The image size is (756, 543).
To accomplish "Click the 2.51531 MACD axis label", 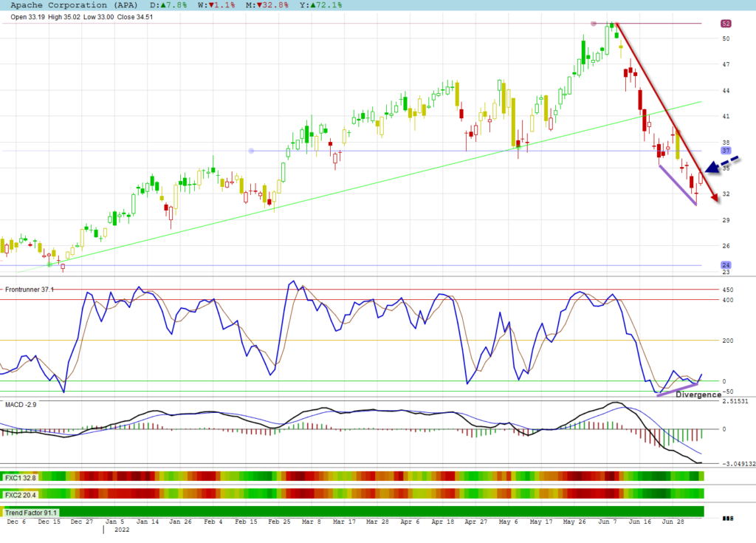I will [x=735, y=402].
